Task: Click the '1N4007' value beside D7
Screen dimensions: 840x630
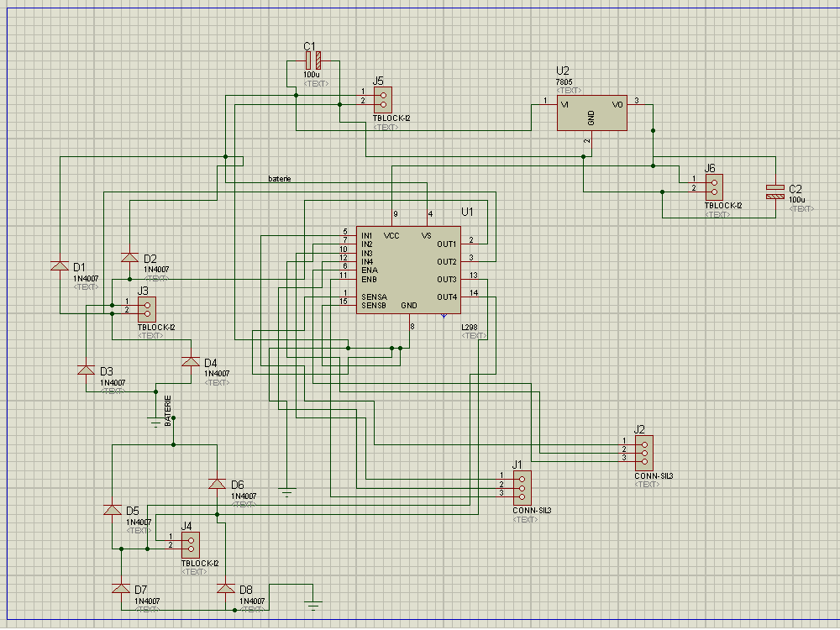Action: 147,601
